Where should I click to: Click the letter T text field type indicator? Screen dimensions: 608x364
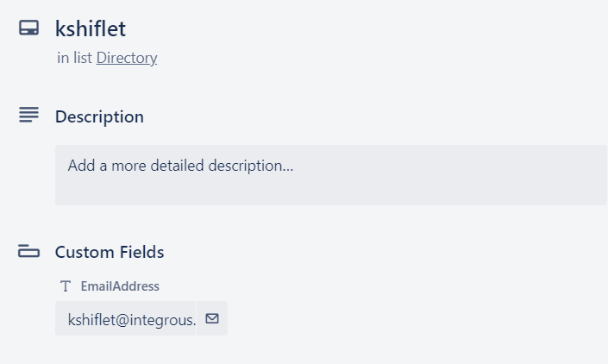coord(66,286)
